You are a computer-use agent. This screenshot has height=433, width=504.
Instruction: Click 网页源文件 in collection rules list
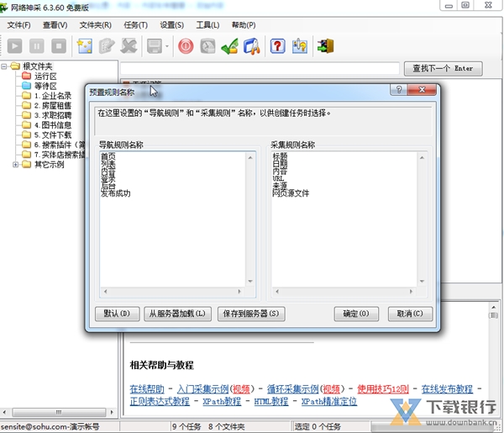pyautogui.click(x=291, y=193)
